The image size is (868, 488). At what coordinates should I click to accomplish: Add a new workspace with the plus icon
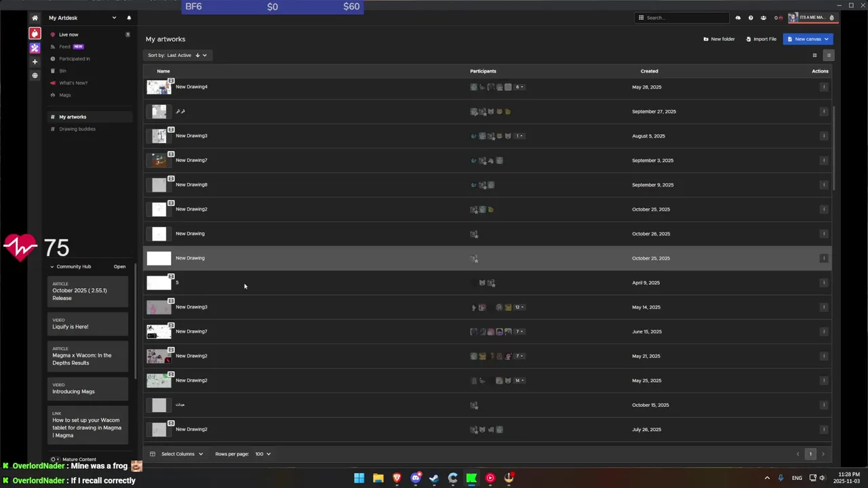[x=35, y=62]
